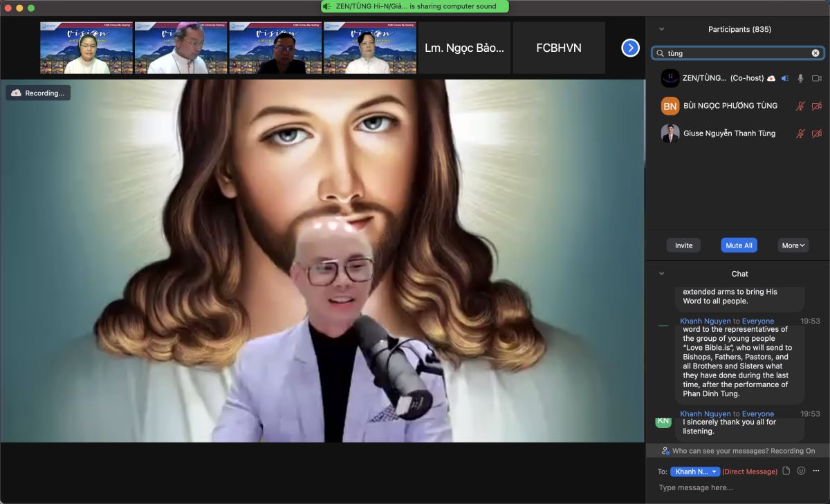Click the cloud recording icon beside ZEN/TÙNG

(x=771, y=78)
